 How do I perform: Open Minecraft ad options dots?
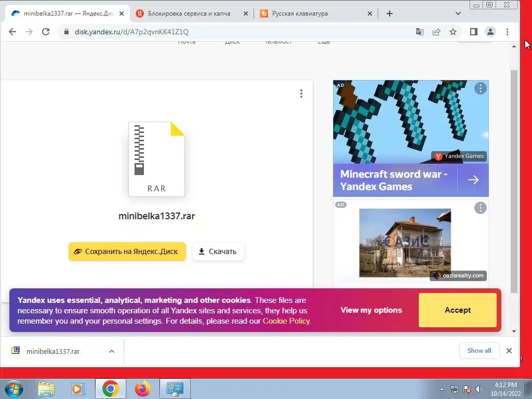[x=480, y=88]
